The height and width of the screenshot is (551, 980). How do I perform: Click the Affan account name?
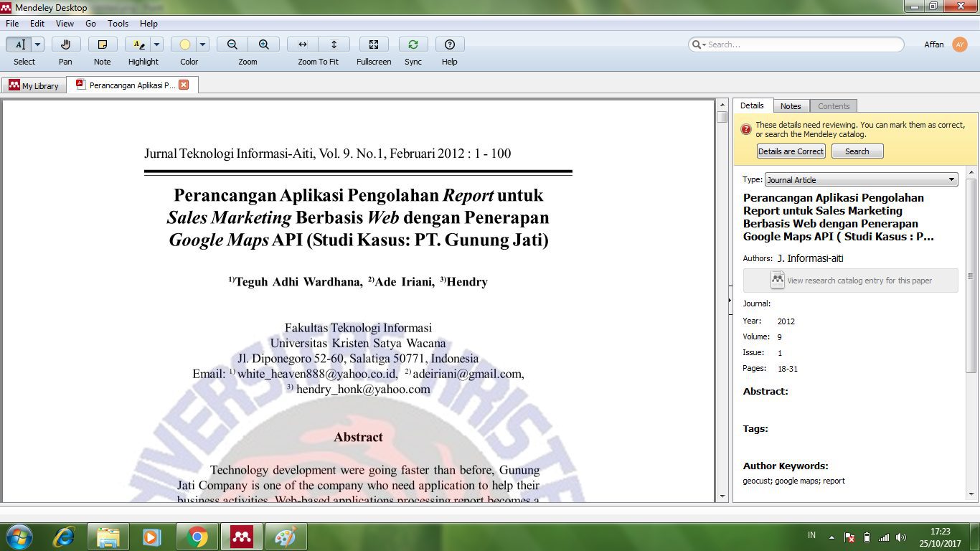point(934,44)
